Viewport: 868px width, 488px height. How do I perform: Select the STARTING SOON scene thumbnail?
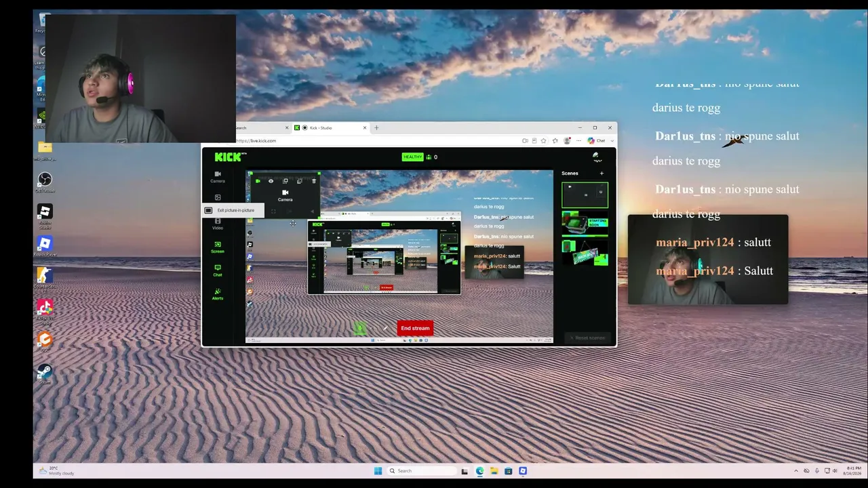[585, 224]
